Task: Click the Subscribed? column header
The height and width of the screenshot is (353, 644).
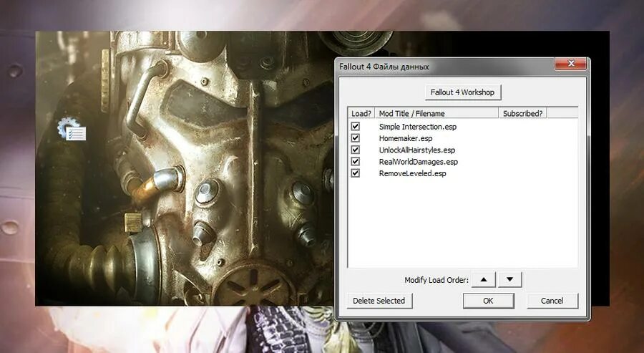Action: point(522,113)
